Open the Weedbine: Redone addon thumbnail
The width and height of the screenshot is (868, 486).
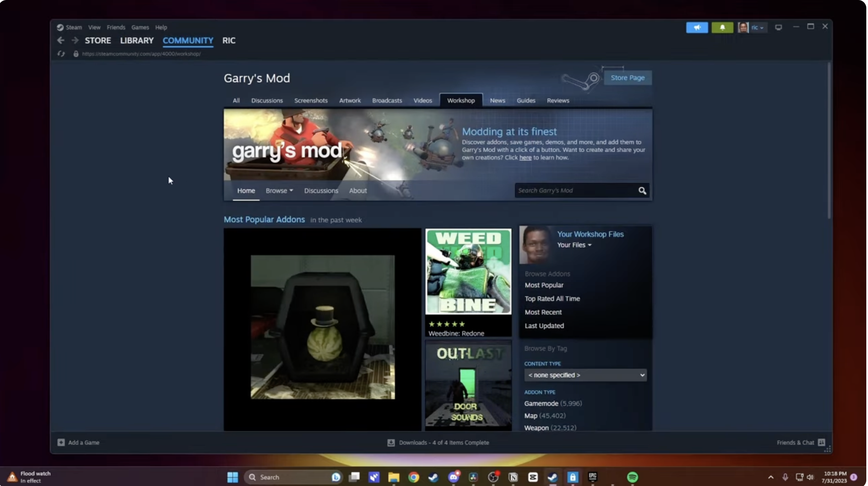pos(469,272)
